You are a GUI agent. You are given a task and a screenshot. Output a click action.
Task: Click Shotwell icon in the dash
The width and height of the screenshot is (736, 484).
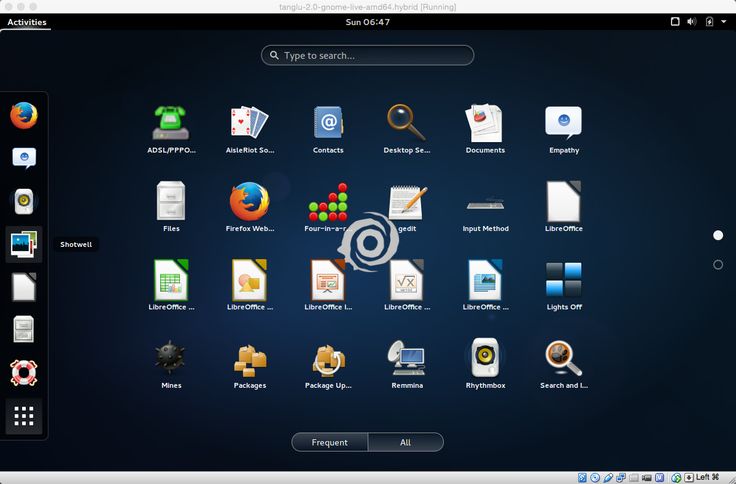pyautogui.click(x=24, y=244)
